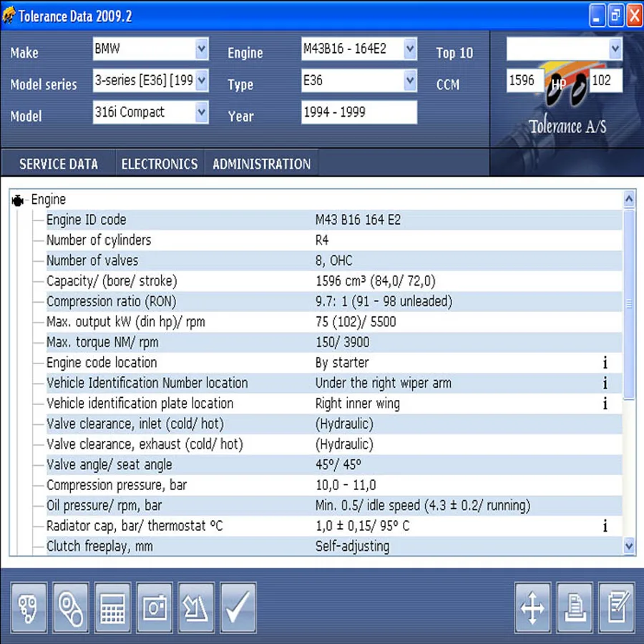Click value 'Right inner wing'

coord(357,404)
